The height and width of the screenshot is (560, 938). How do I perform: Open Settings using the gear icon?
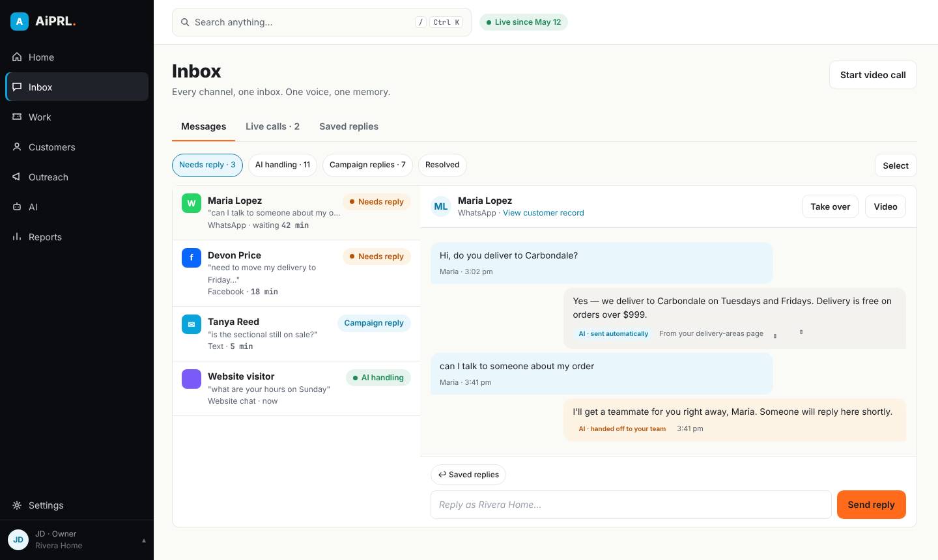click(x=17, y=505)
